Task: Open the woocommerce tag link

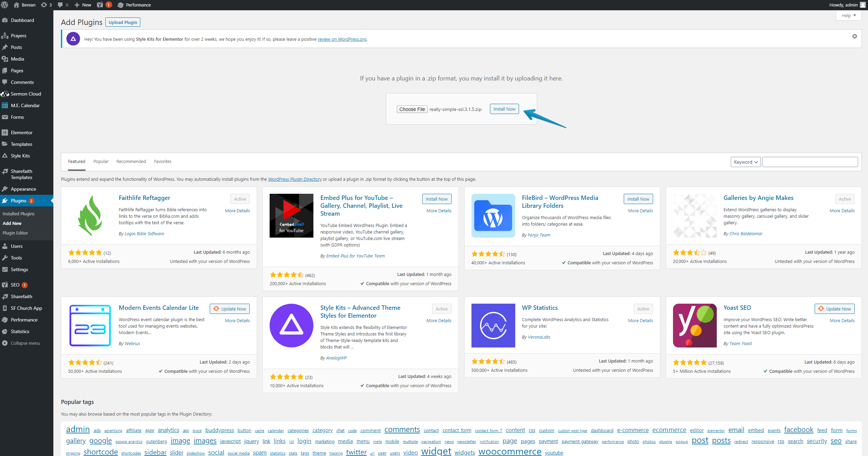Action: click(x=510, y=452)
